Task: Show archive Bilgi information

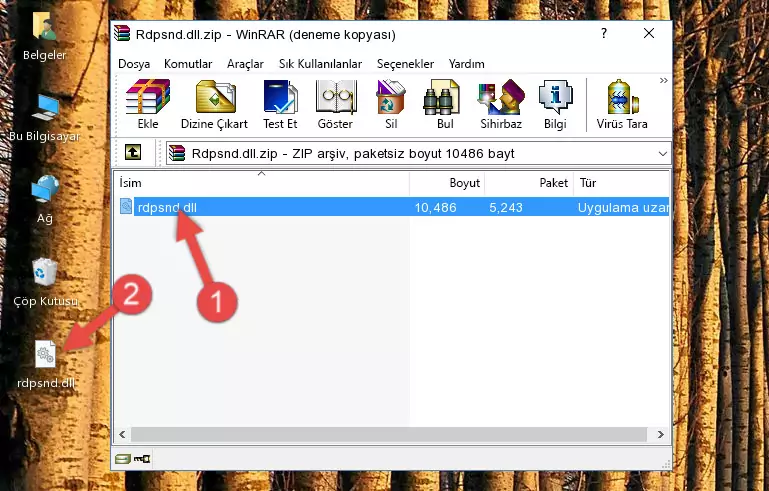Action: [555, 104]
